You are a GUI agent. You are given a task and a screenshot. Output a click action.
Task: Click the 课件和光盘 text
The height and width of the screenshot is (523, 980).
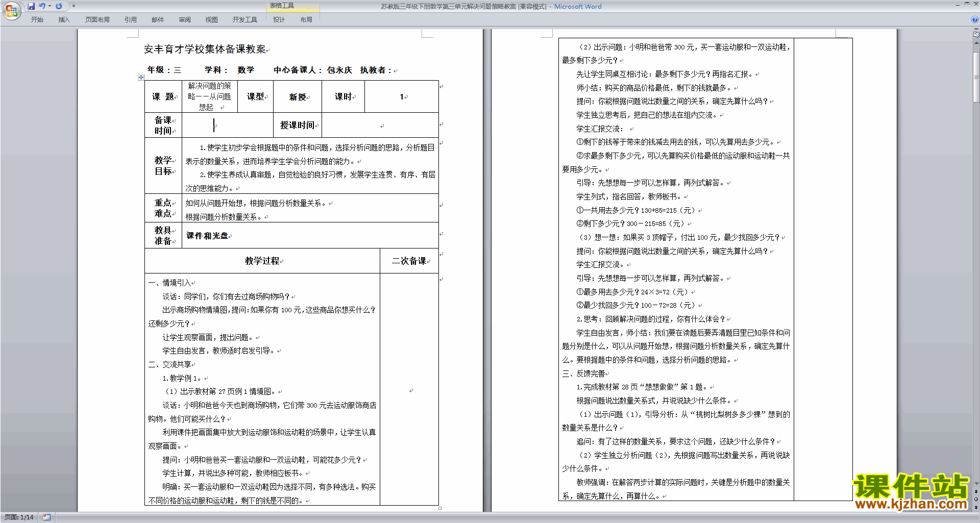207,236
